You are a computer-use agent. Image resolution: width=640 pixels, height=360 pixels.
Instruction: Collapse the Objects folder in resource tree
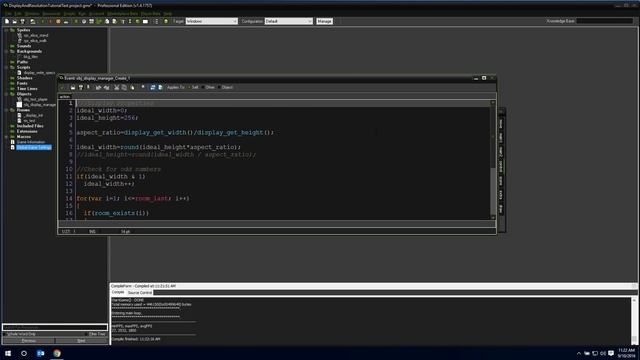point(7,94)
